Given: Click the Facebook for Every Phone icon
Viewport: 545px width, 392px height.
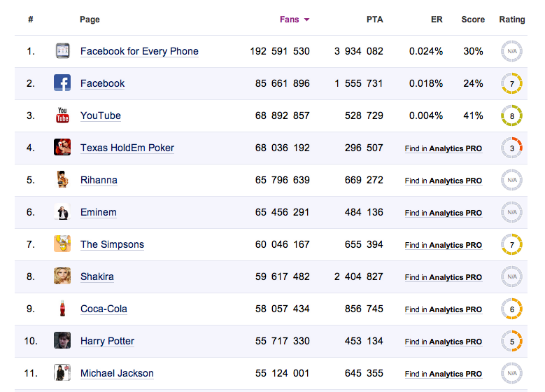Looking at the screenshot, I should (62, 51).
